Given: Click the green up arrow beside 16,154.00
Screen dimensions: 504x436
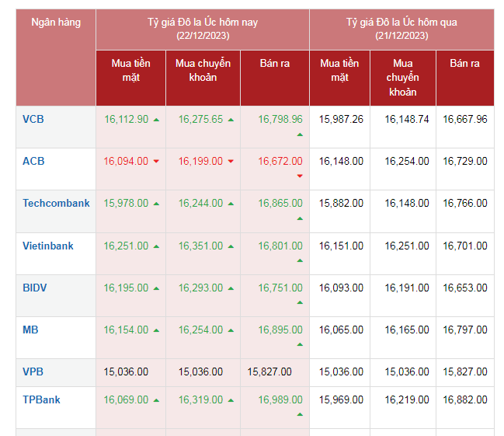Looking at the screenshot, I should [156, 330].
